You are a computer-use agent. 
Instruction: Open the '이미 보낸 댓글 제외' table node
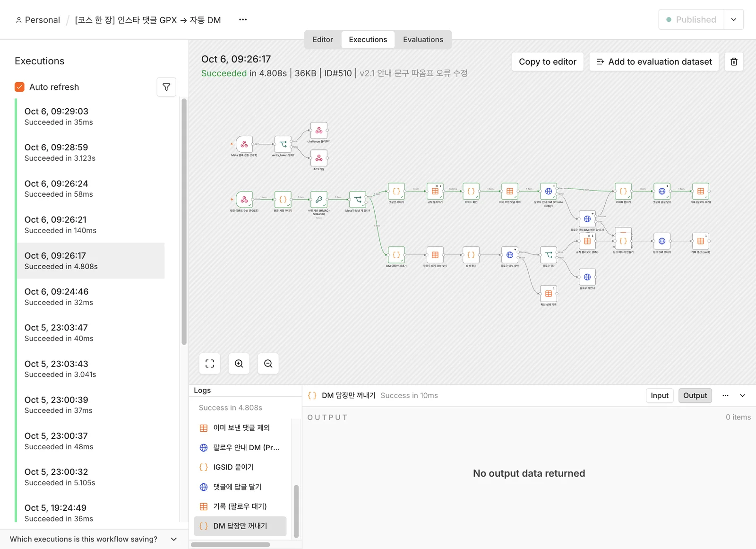(510, 191)
